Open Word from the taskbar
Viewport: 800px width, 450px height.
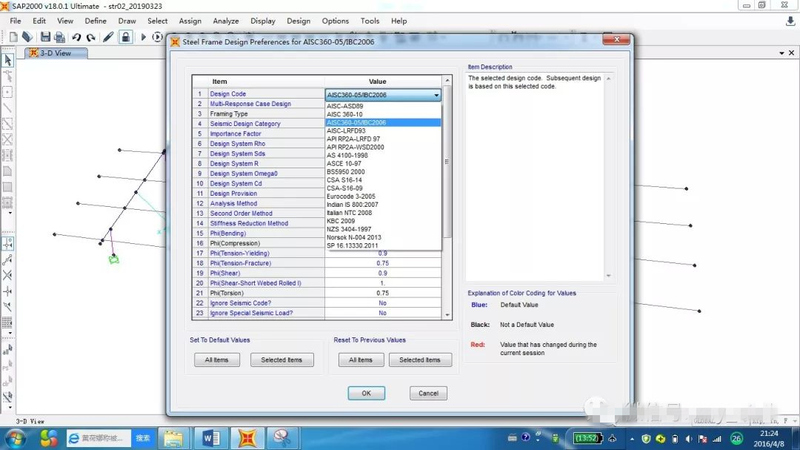click(x=211, y=438)
